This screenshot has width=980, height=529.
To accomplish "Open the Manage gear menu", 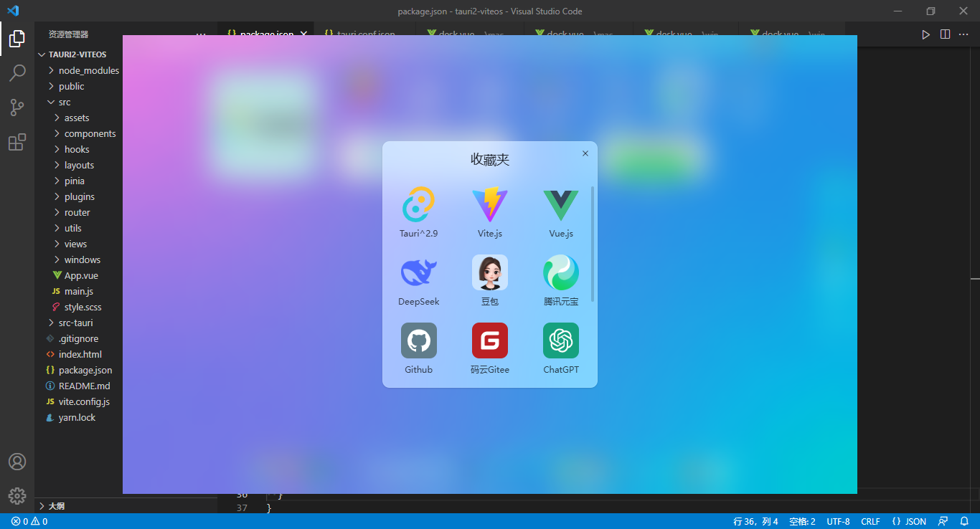I will coord(17,495).
